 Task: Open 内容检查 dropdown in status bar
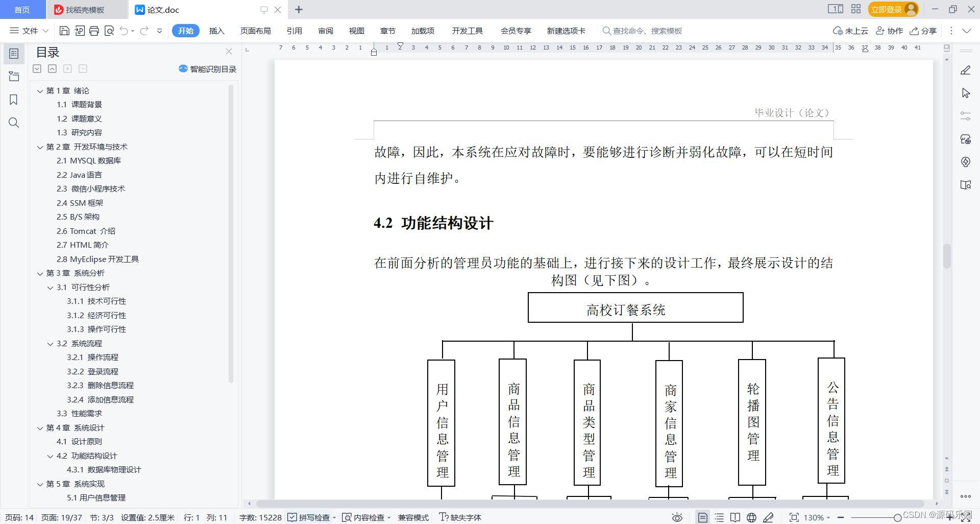366,517
